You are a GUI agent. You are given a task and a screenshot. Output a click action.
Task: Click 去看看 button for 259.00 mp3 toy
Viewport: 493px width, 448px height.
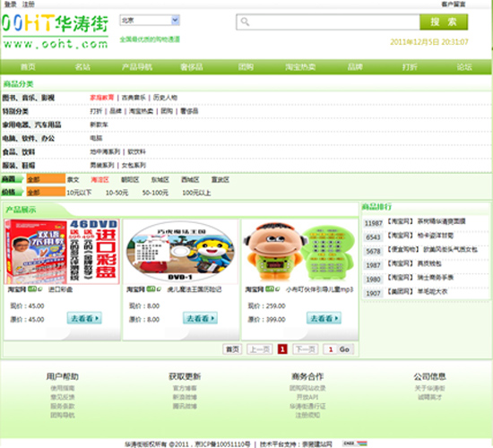pos(324,318)
